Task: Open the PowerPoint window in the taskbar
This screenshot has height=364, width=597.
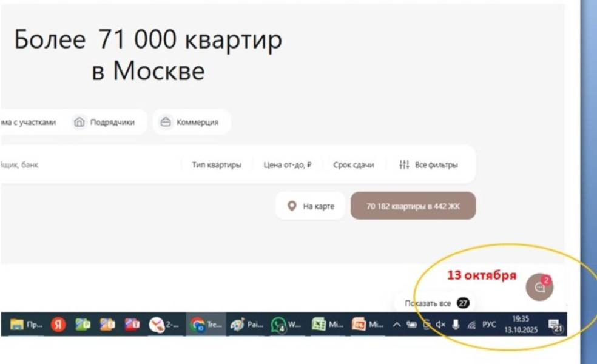Action: tap(368, 325)
